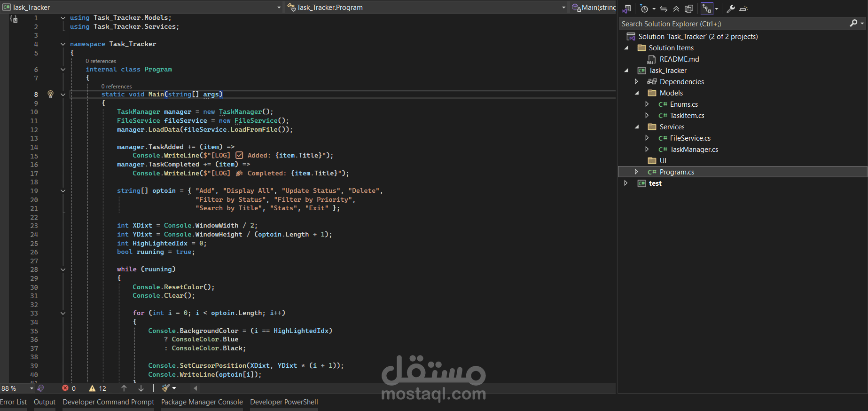Screen dimensions: 868x411
Task: Select Program.cs in Solution Explorer
Action: pyautogui.click(x=677, y=172)
